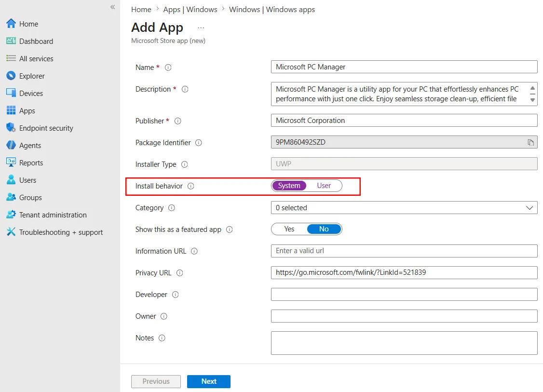The width and height of the screenshot is (543, 392).
Task: Choose No for featured app
Action: pos(324,229)
